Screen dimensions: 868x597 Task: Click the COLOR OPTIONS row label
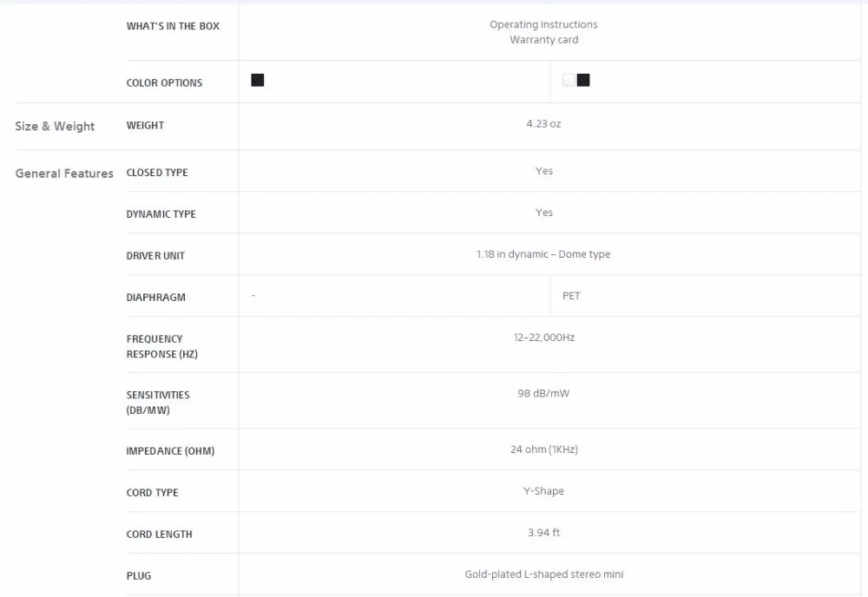coord(164,83)
